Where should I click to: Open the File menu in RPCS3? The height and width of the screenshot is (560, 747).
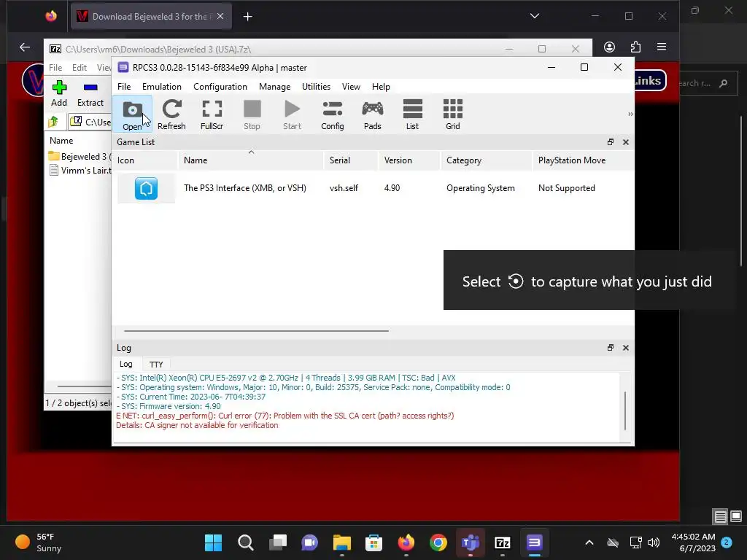(x=124, y=87)
